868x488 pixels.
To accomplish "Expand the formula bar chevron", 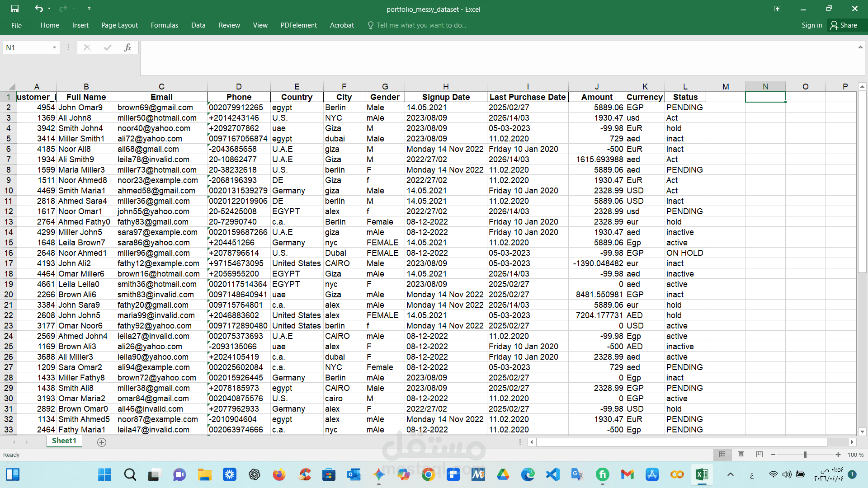I will (860, 47).
